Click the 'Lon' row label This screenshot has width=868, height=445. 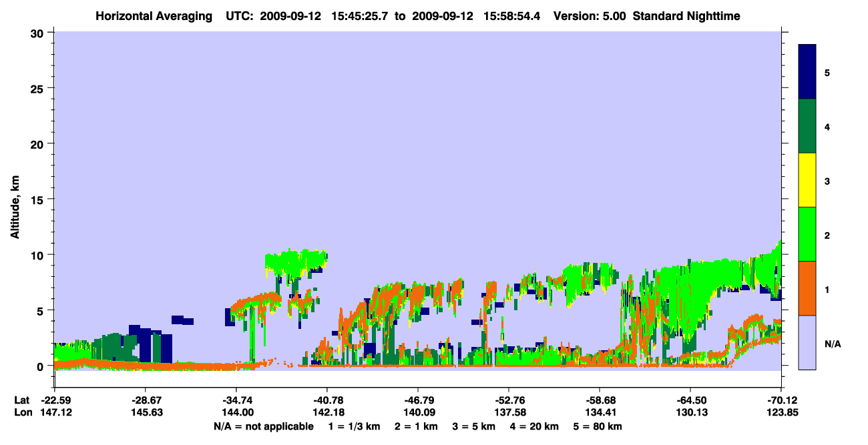click(x=22, y=412)
